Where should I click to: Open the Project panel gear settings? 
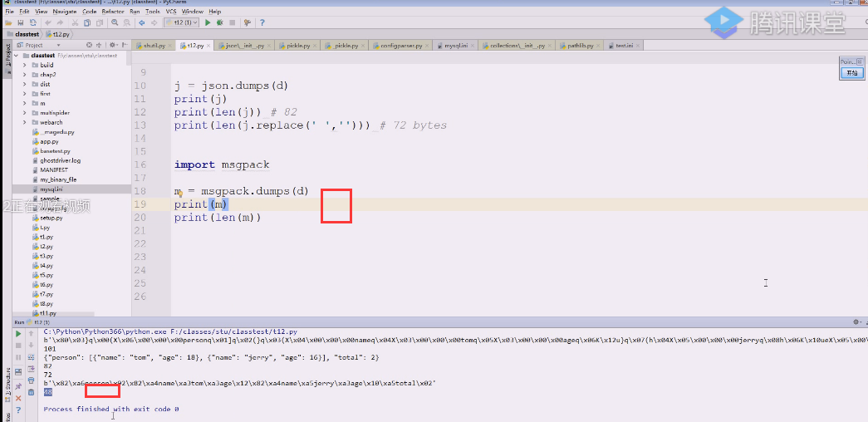point(112,45)
